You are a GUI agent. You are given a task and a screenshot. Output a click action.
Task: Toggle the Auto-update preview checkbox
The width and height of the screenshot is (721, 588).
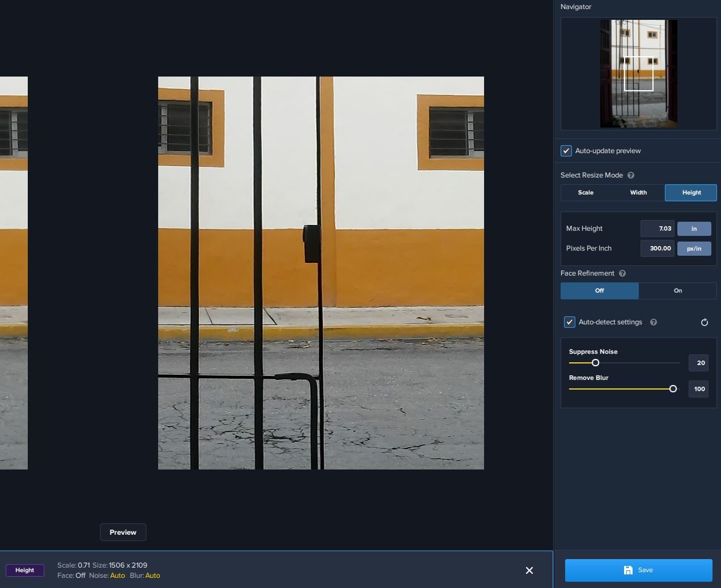point(566,151)
